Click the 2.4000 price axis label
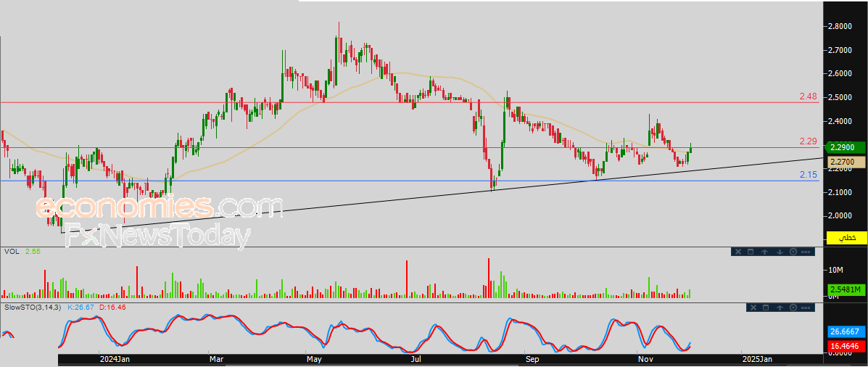Screen dimensions: 868x367 pos(840,120)
